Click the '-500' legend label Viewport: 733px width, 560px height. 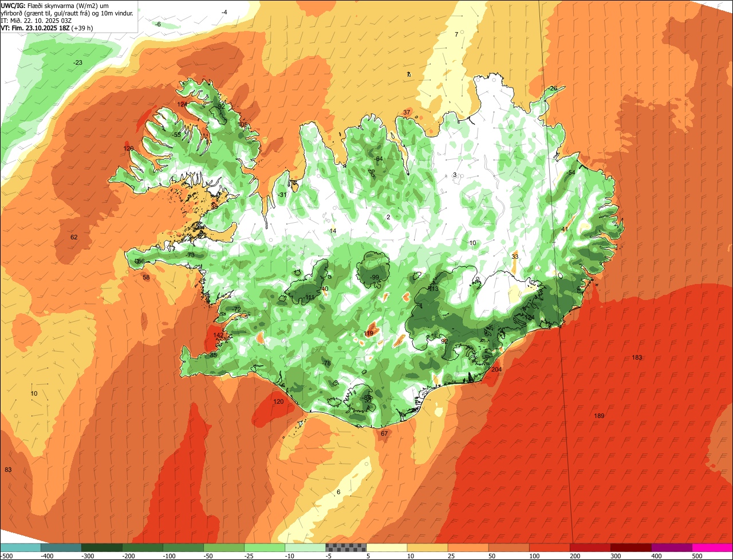pyautogui.click(x=6, y=556)
